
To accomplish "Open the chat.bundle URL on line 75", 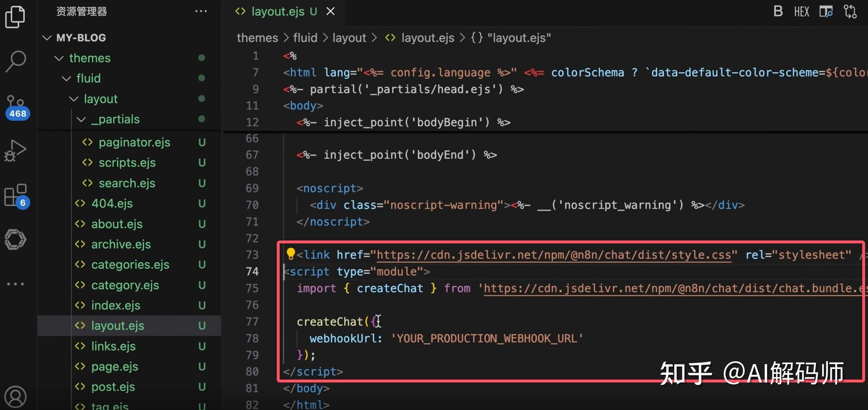I will pyautogui.click(x=676, y=288).
